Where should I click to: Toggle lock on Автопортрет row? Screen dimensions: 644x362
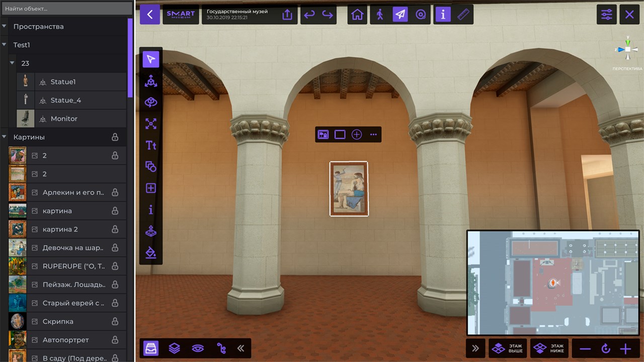tap(115, 340)
